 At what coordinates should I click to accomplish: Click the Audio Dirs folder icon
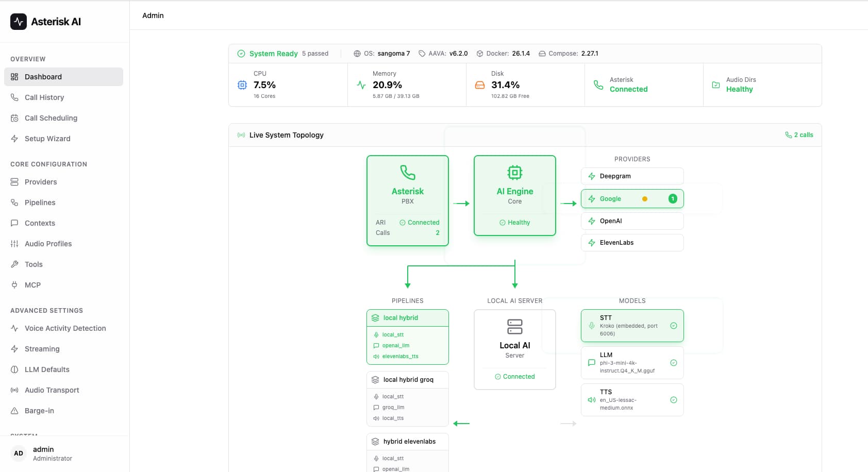click(716, 85)
